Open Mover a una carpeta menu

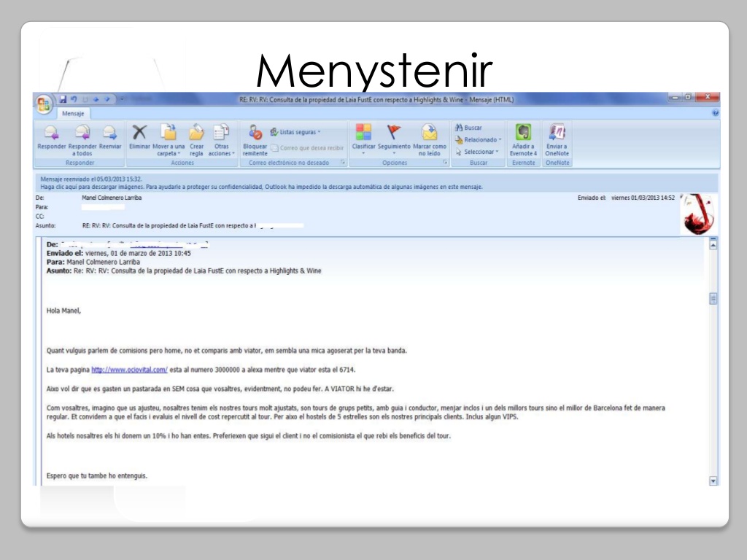coord(169,140)
